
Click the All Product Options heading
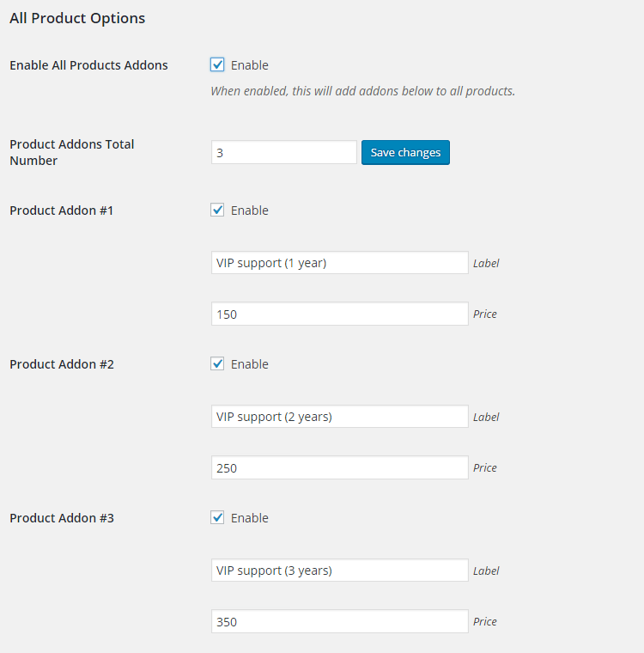[x=77, y=18]
